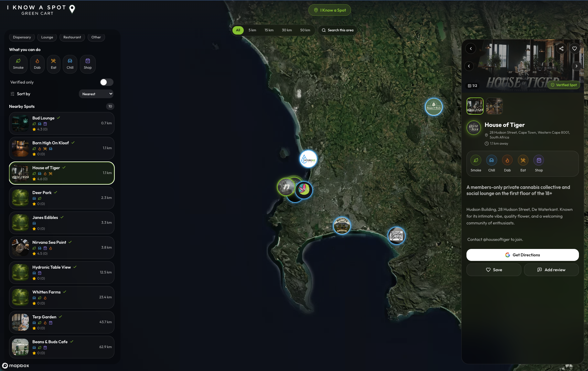Click the I Know a Spot pill button
This screenshot has height=371, width=588.
pyautogui.click(x=330, y=10)
